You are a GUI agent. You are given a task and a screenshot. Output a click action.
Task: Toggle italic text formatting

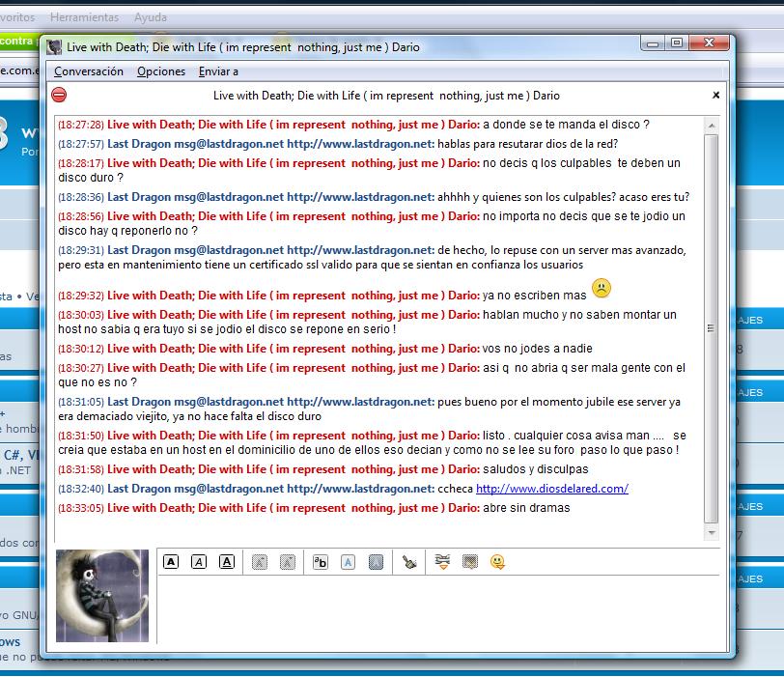point(199,561)
